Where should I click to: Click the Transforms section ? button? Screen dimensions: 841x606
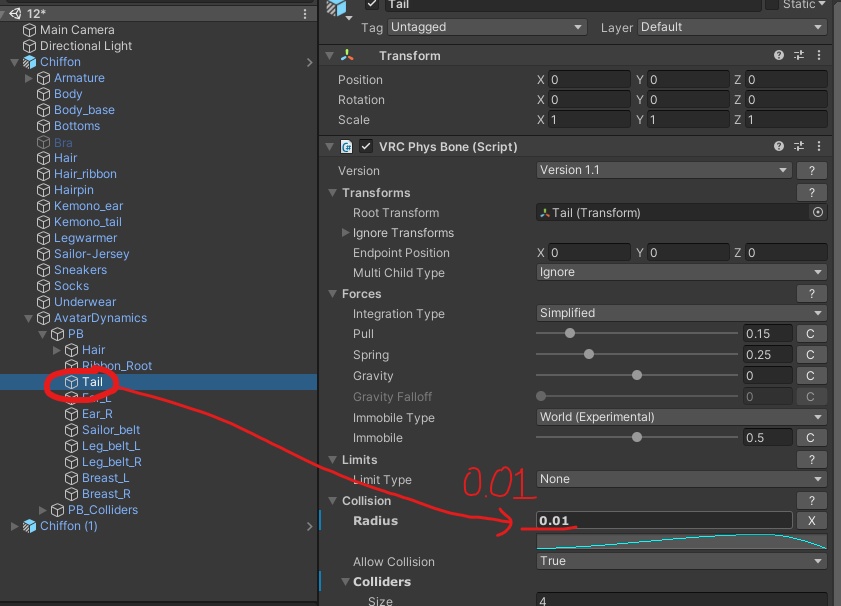(812, 193)
